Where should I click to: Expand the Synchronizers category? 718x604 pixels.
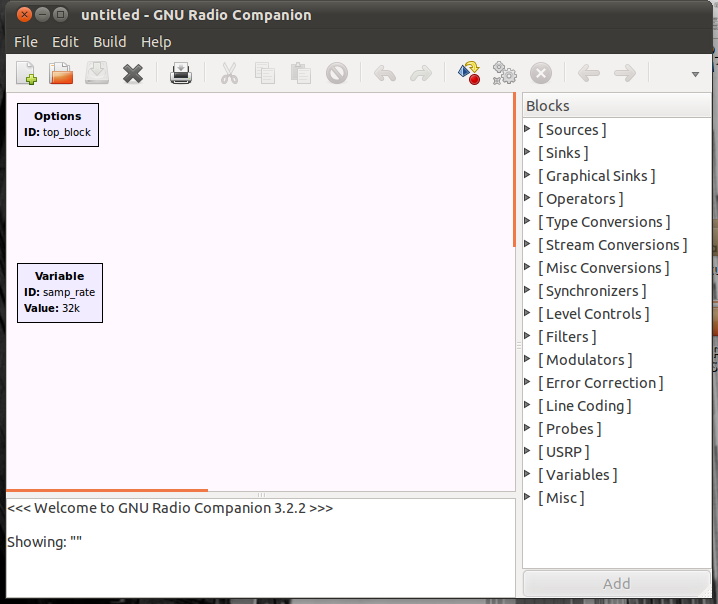click(527, 289)
